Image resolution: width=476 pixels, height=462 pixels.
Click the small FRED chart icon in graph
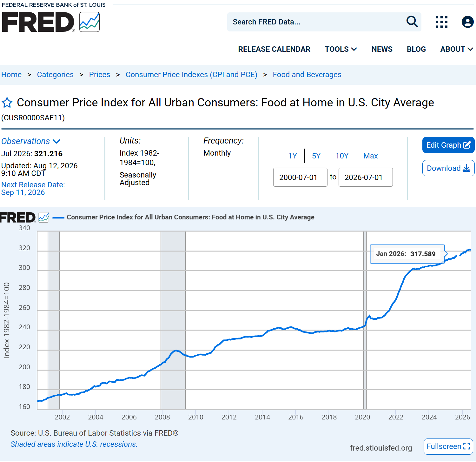[44, 218]
